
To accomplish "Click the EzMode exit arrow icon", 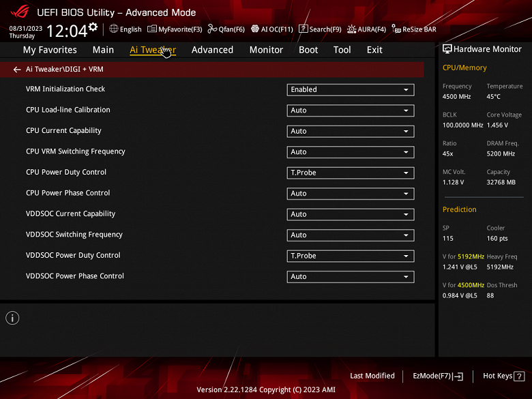I will [458, 376].
